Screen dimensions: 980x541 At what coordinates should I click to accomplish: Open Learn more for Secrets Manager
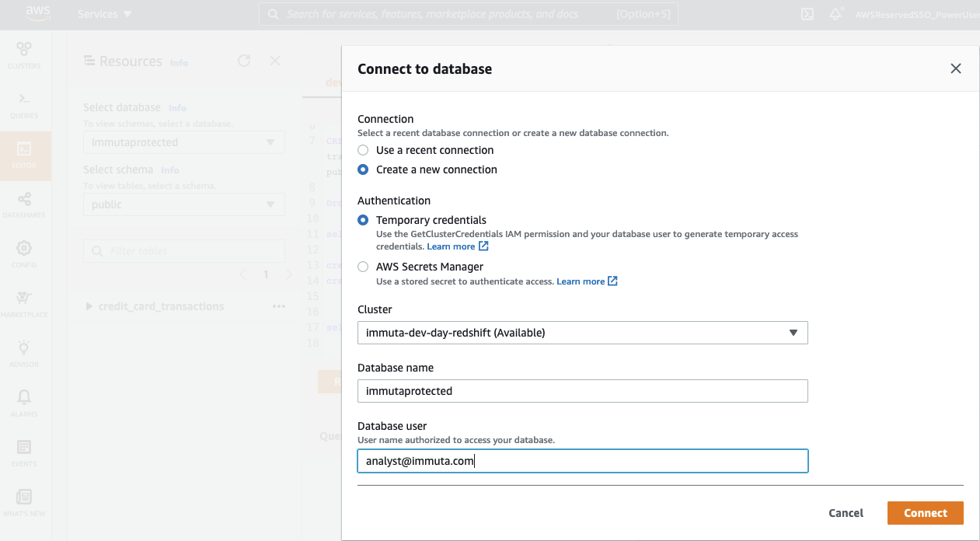click(x=587, y=281)
